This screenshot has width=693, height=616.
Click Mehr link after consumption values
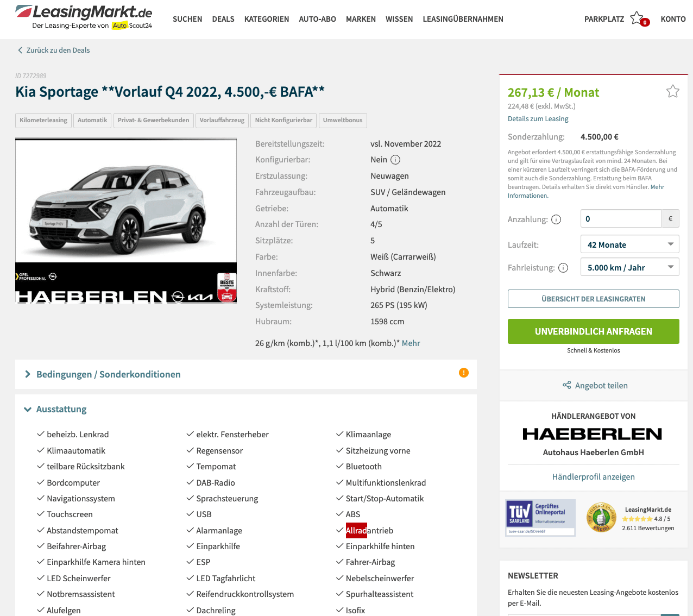pos(411,343)
